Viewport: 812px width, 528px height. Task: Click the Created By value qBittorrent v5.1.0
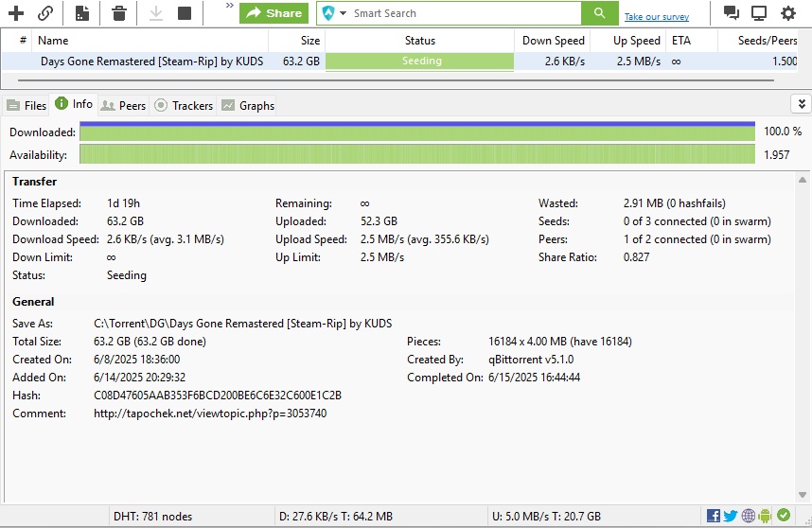(x=531, y=360)
